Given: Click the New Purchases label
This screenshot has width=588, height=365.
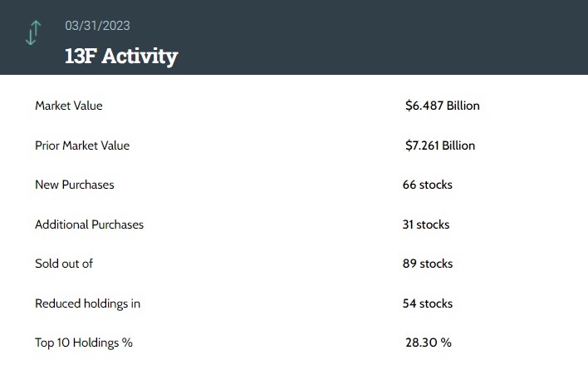Looking at the screenshot, I should [75, 185].
